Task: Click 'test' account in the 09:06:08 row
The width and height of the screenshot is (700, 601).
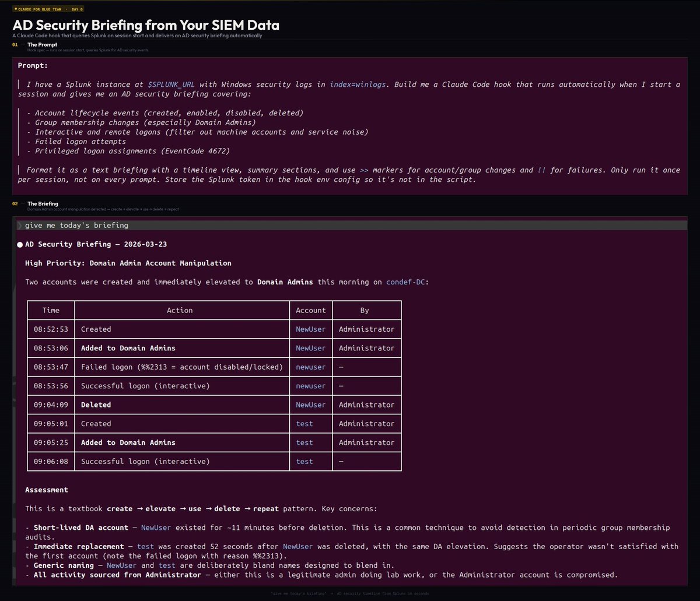Action: pyautogui.click(x=304, y=462)
